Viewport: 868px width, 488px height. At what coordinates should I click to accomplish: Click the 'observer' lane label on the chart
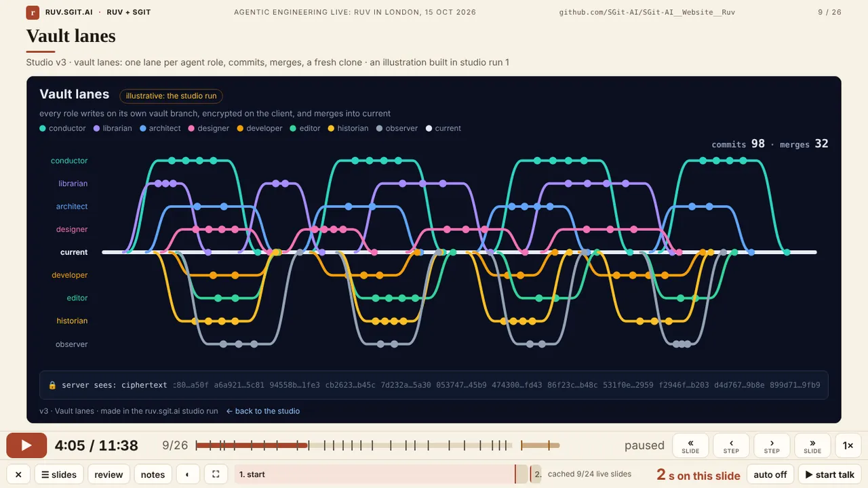(x=72, y=344)
